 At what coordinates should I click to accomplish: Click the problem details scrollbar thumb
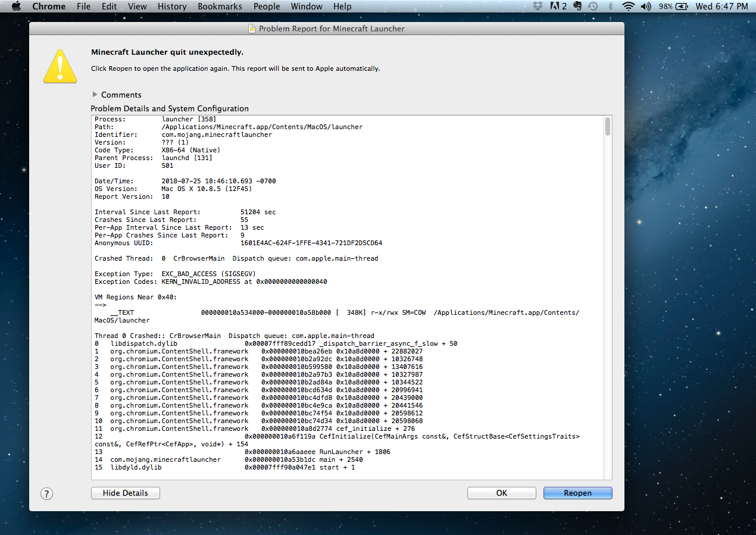pos(607,126)
